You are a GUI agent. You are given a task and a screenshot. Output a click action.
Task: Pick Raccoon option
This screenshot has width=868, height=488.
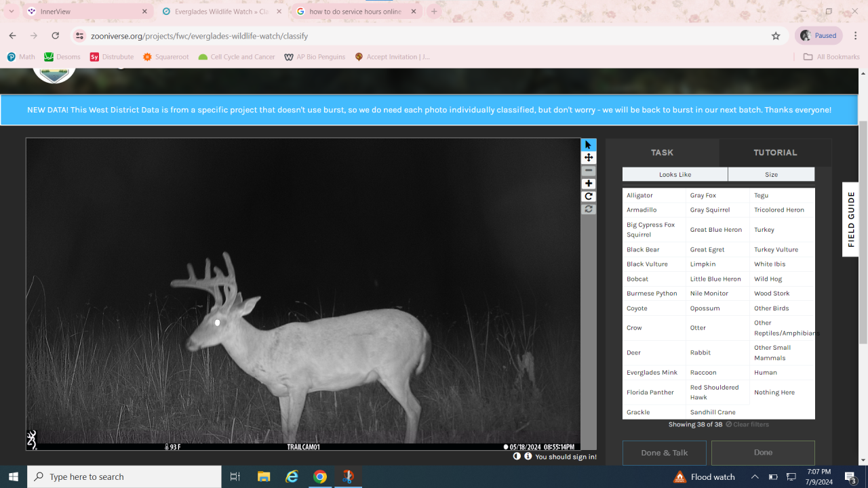coord(717,373)
